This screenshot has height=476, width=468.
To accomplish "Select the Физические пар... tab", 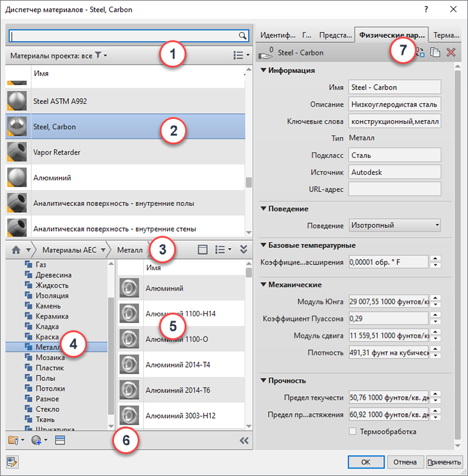I will coord(391,35).
